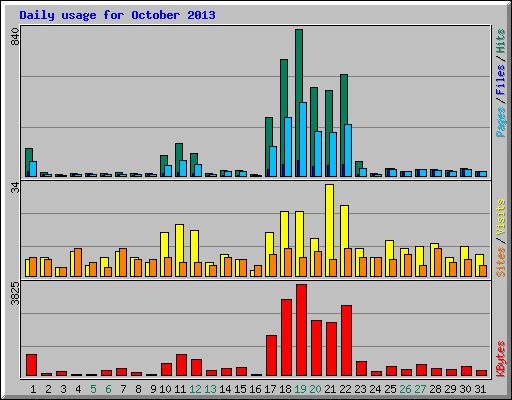Click the cyan pages bar for day 22
Viewport: 512px width, 400px height.
coord(348,150)
